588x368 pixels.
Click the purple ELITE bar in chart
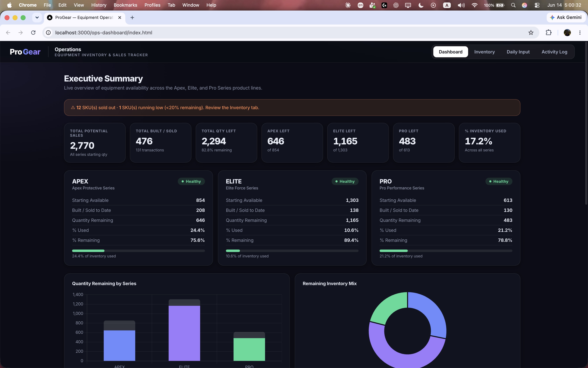pos(184,333)
